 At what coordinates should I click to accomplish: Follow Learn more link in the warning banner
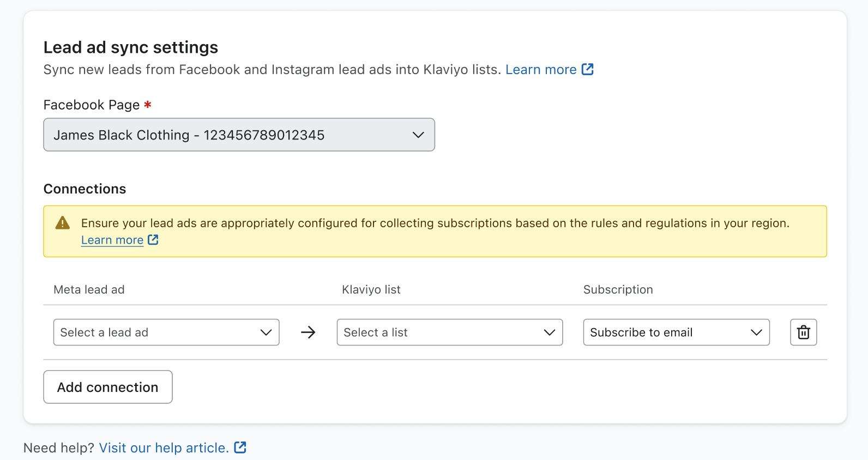click(x=112, y=240)
